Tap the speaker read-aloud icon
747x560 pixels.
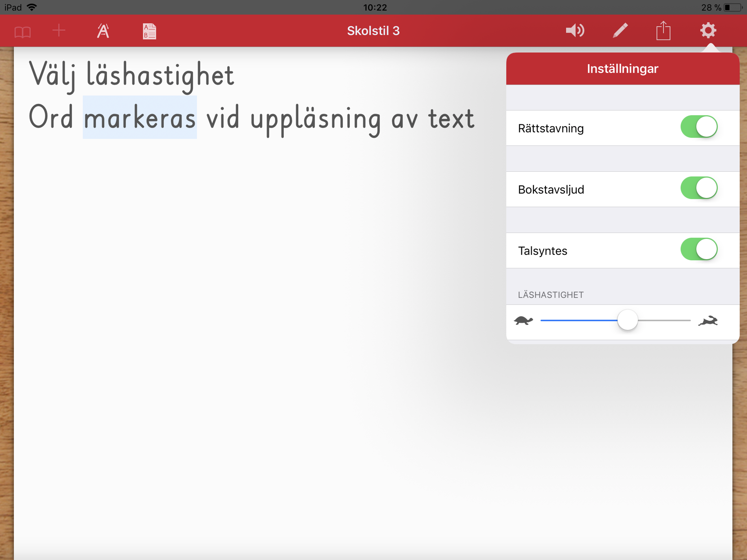click(575, 31)
